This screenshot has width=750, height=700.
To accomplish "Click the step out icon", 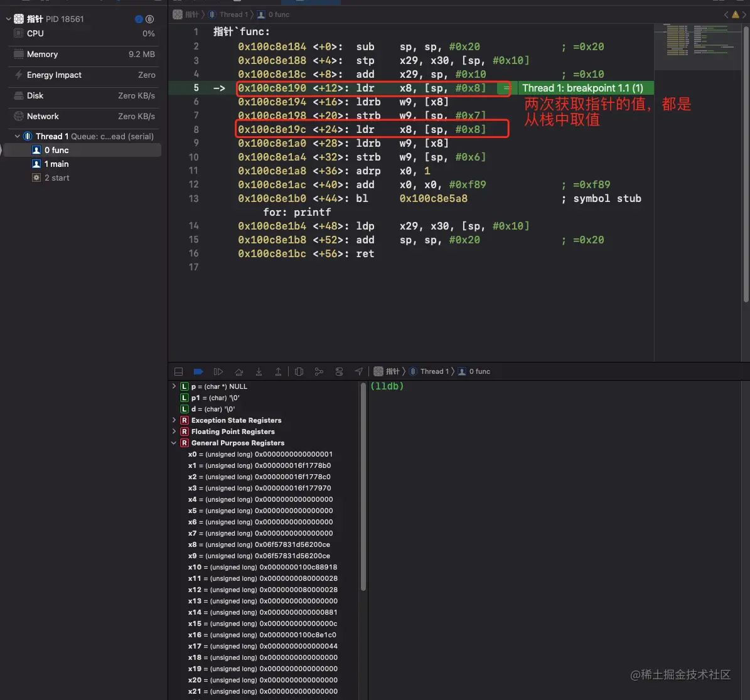I will click(278, 371).
